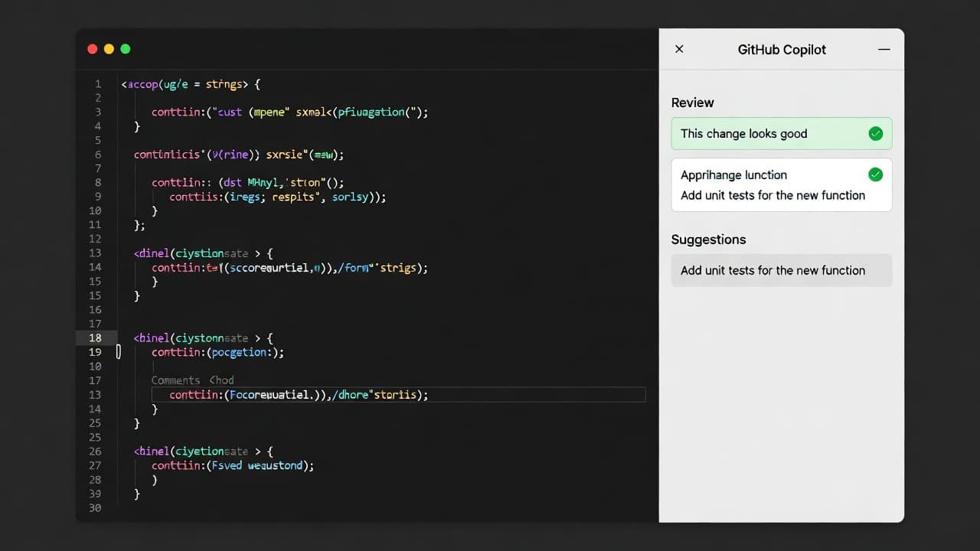
Task: Click the "GitHub Copilot" panel title
Action: click(782, 50)
